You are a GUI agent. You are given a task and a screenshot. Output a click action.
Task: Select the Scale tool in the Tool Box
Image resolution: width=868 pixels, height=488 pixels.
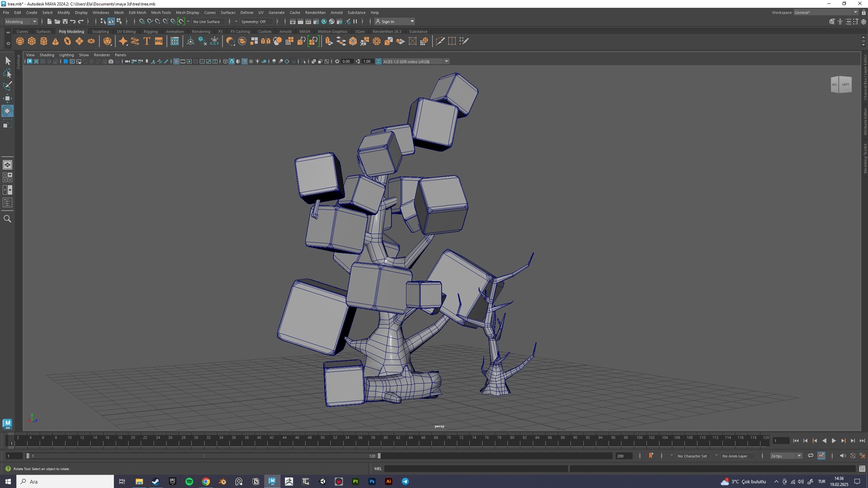click(x=7, y=124)
